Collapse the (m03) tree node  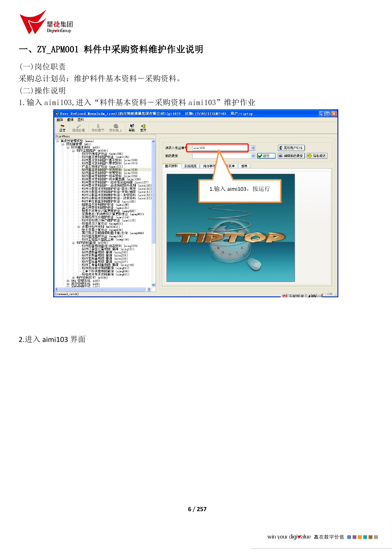(68, 147)
